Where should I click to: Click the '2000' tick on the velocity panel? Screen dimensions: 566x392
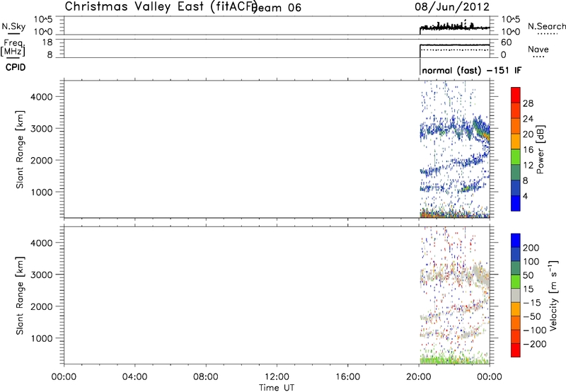pyautogui.click(x=41, y=306)
